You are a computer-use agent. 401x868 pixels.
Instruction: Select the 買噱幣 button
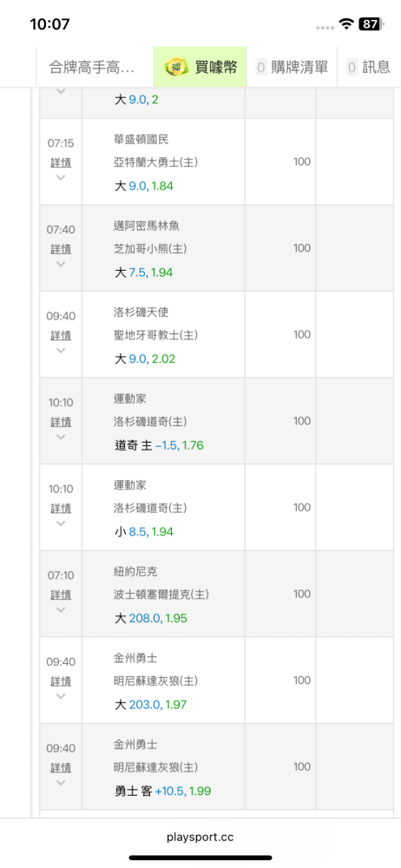tap(200, 67)
